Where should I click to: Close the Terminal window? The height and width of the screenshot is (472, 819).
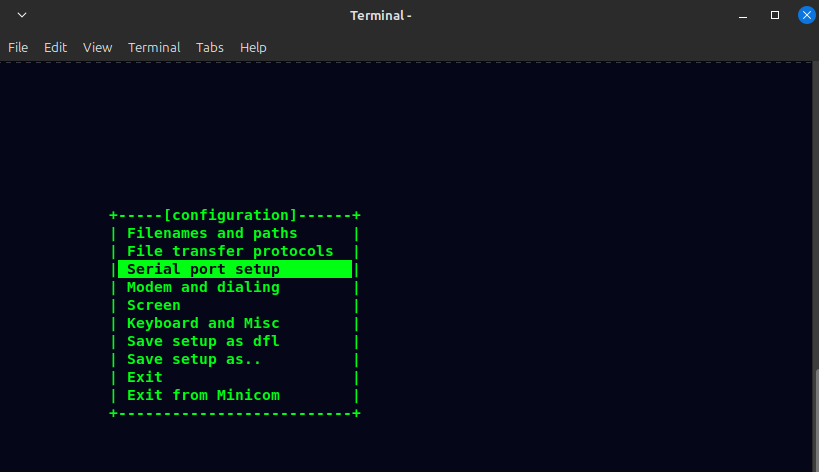pos(805,15)
